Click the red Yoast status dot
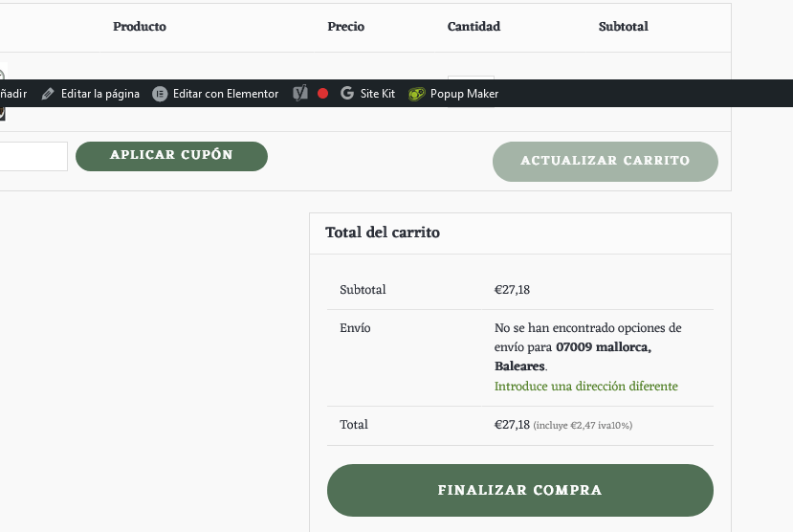This screenshot has width=793, height=532. tap(322, 94)
